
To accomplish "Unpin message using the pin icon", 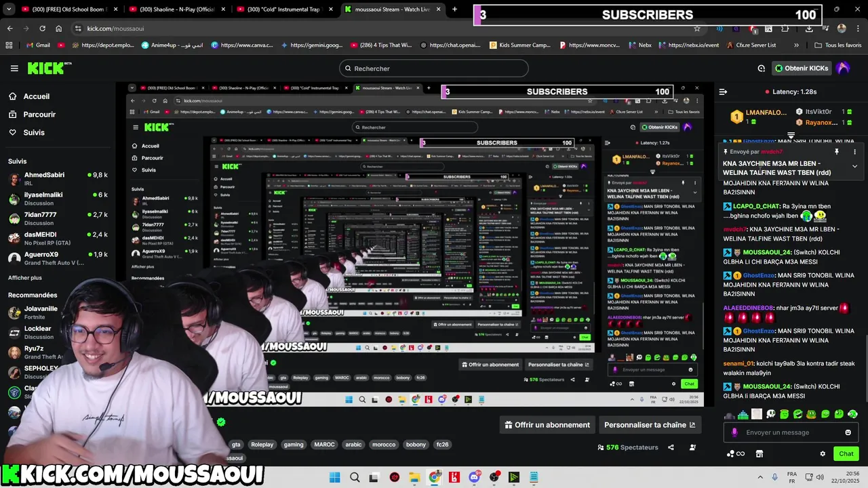I will (x=837, y=152).
